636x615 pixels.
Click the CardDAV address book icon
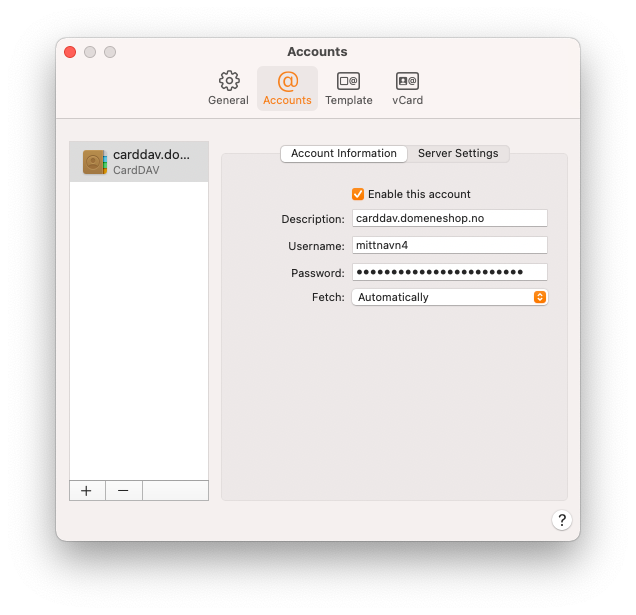[95, 162]
